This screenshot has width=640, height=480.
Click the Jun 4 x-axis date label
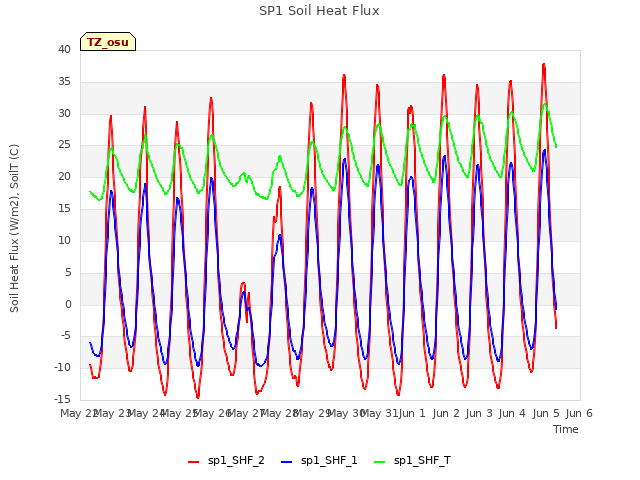[512, 413]
